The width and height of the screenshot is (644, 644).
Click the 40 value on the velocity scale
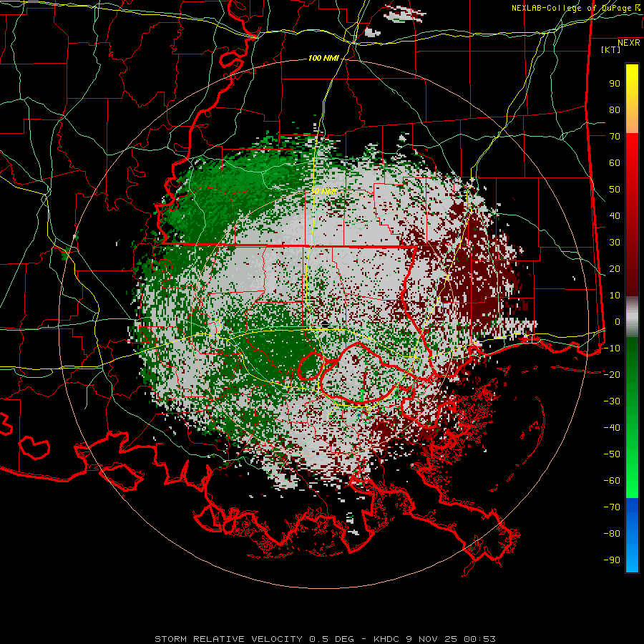click(615, 216)
